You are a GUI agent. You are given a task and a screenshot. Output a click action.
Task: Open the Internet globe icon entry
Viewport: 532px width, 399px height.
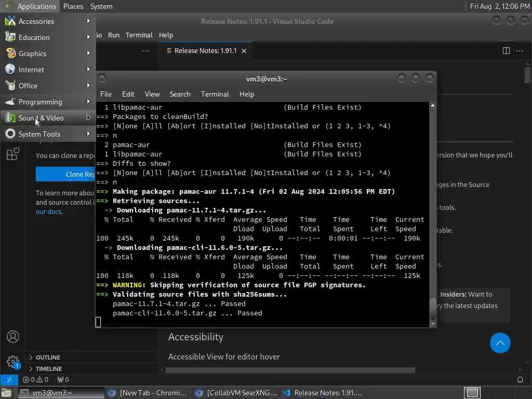coord(10,69)
